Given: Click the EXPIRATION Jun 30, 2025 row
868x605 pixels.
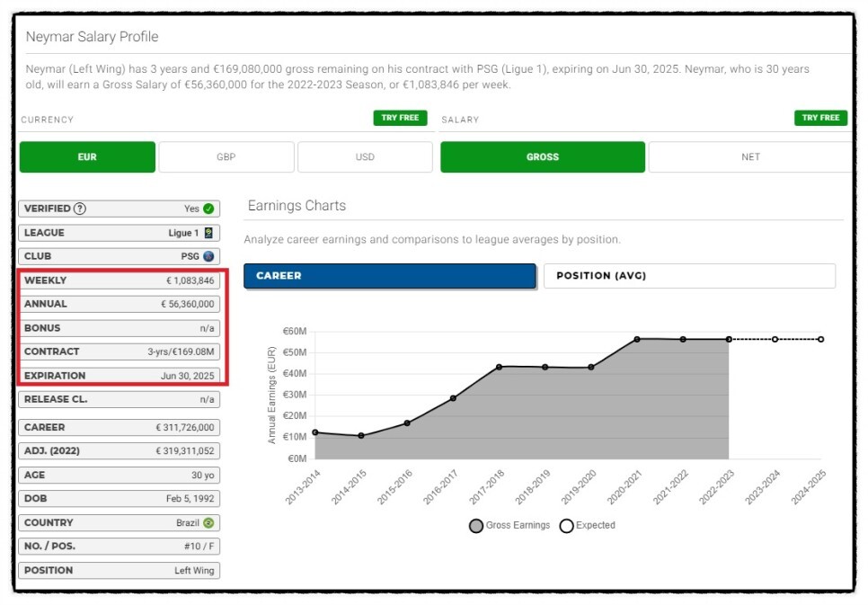Looking at the screenshot, I should click(119, 376).
